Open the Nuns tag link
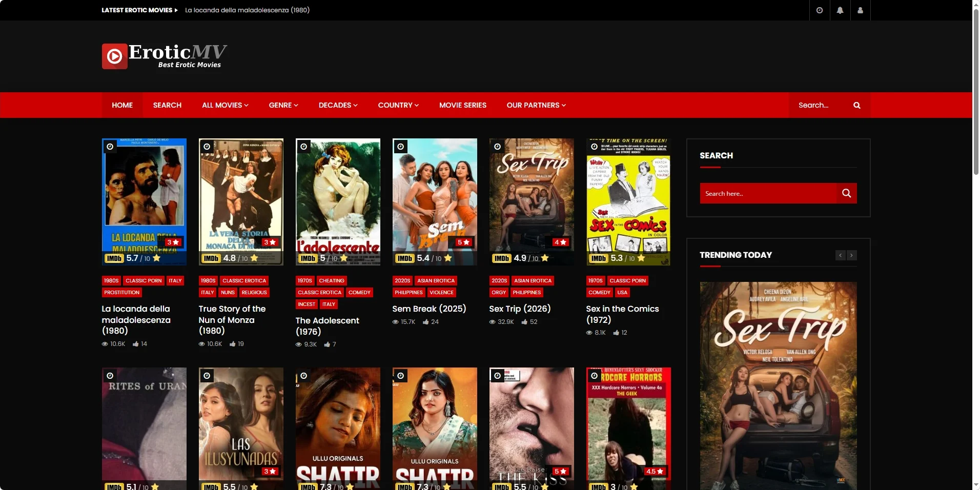This screenshot has height=490, width=980. click(x=228, y=293)
